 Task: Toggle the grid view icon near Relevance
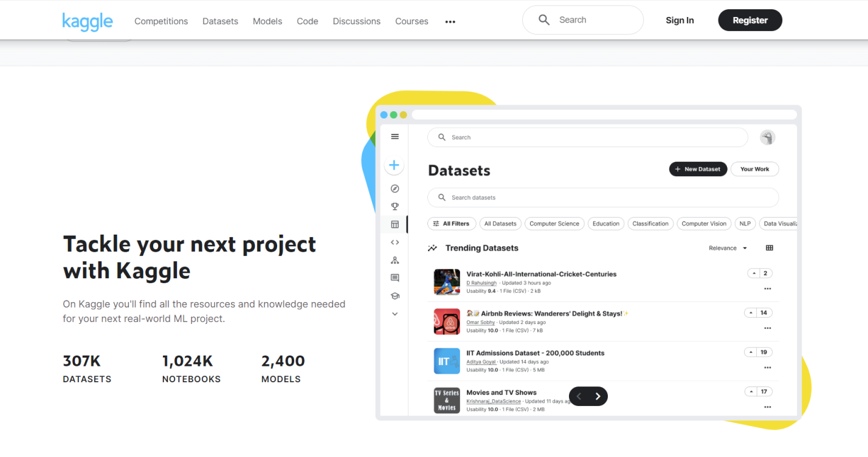click(x=770, y=248)
